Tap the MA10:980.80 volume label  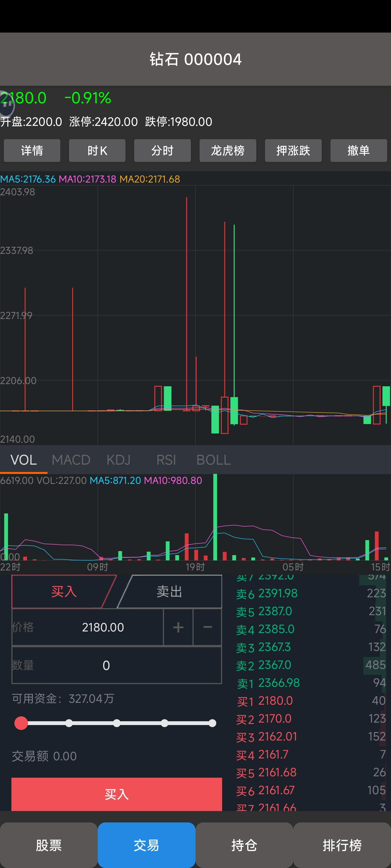(x=173, y=480)
